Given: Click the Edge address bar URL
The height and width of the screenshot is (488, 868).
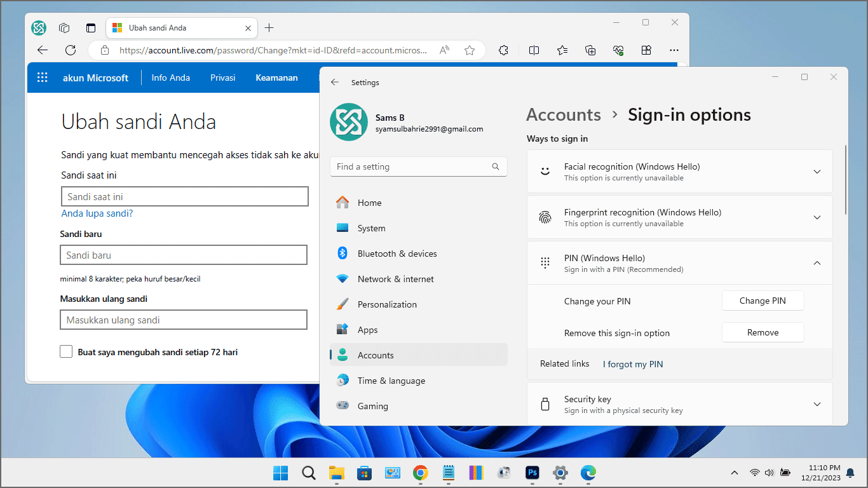Looking at the screenshot, I should point(273,50).
